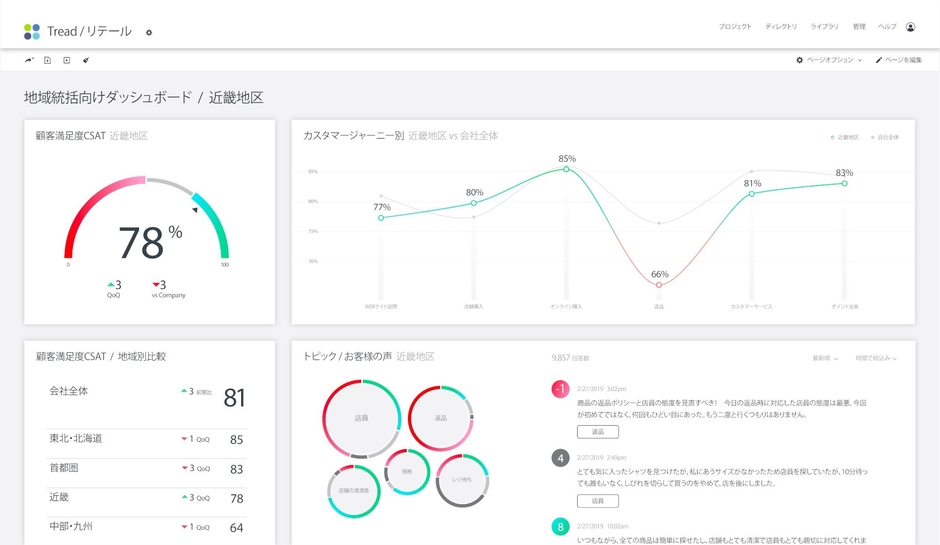Open the 最新順 sort dropdown

click(x=825, y=358)
